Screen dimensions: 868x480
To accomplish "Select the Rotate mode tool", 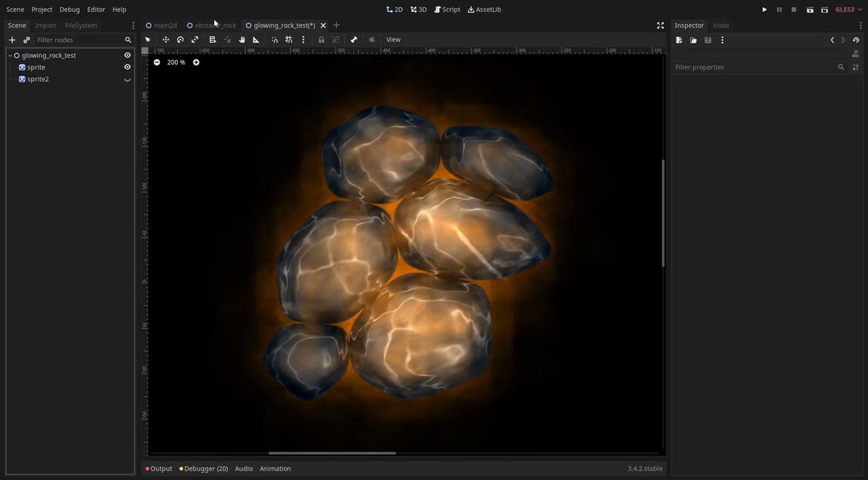I will (x=180, y=40).
